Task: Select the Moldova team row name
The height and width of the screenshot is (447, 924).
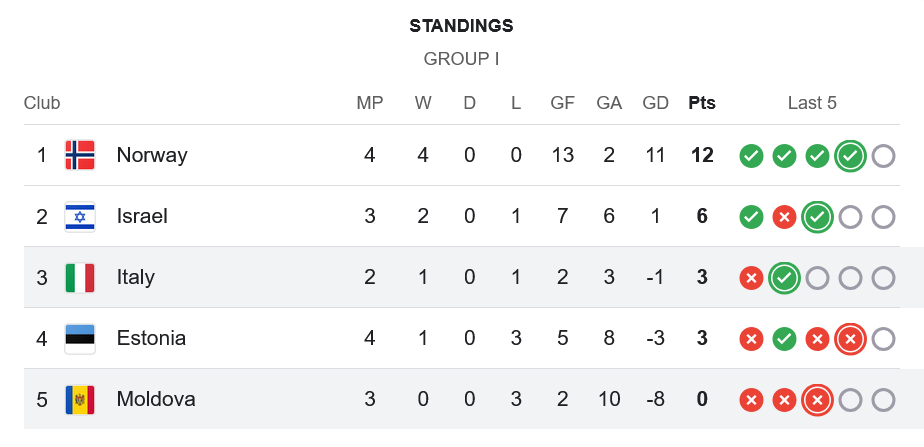Action: pyautogui.click(x=156, y=399)
